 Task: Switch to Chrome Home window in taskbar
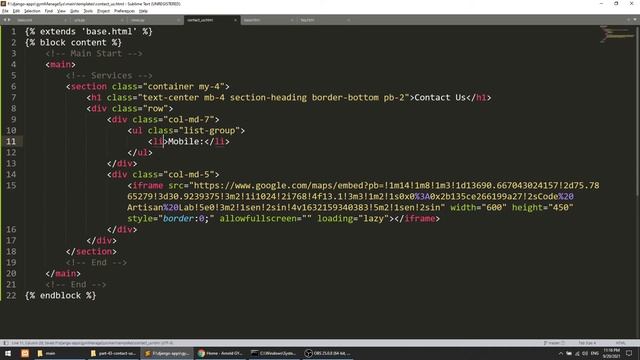220,353
